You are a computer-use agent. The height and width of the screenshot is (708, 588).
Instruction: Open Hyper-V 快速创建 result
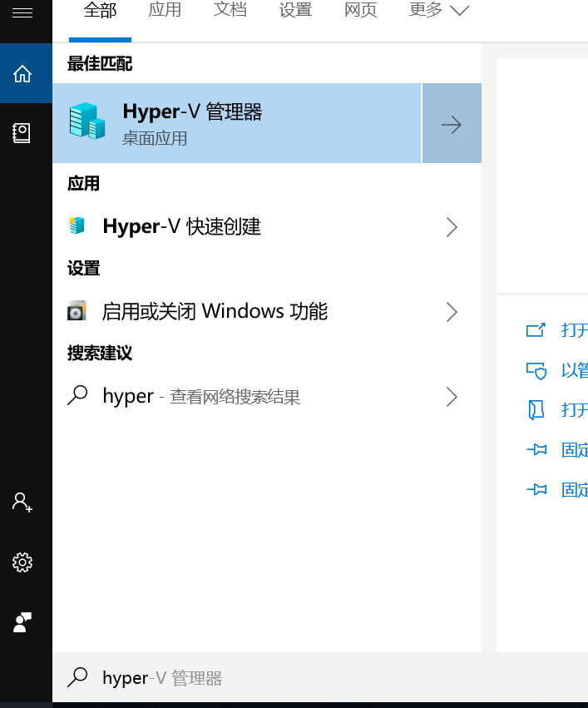pos(267,226)
